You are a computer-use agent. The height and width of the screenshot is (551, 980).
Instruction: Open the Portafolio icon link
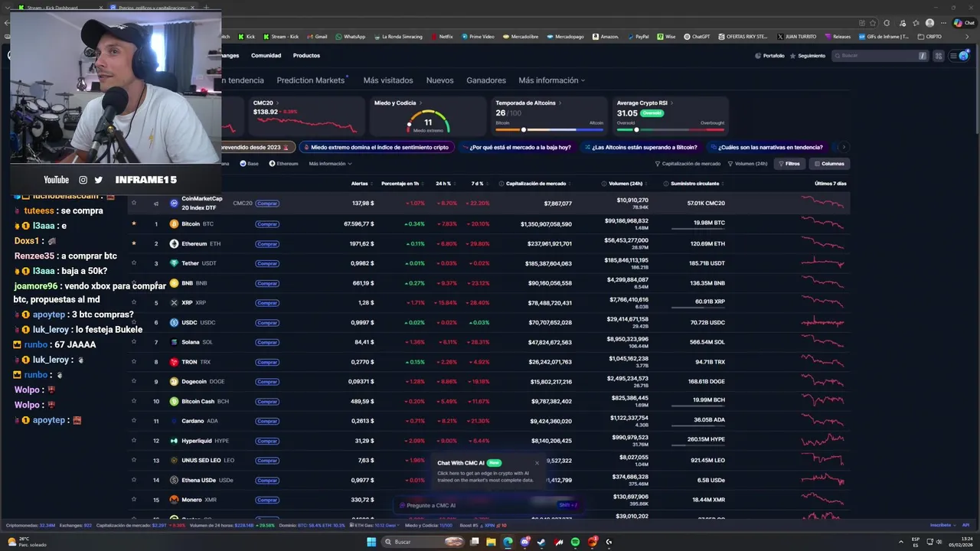(758, 56)
